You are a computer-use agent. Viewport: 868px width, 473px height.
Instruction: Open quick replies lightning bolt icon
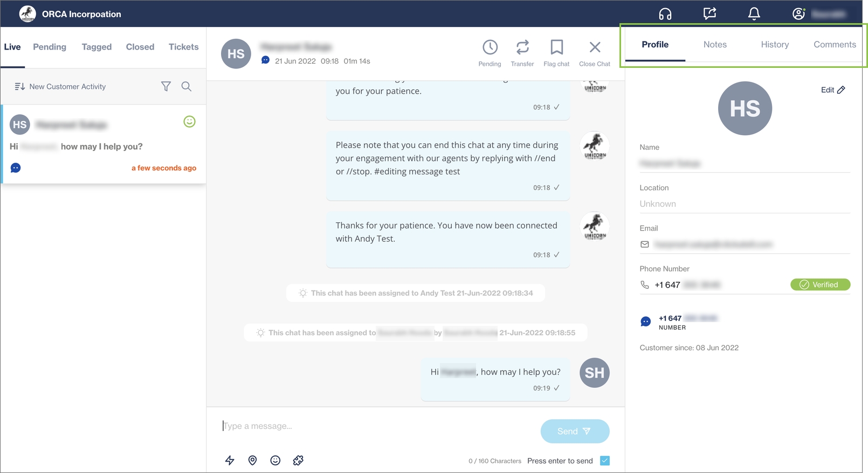[x=230, y=460]
